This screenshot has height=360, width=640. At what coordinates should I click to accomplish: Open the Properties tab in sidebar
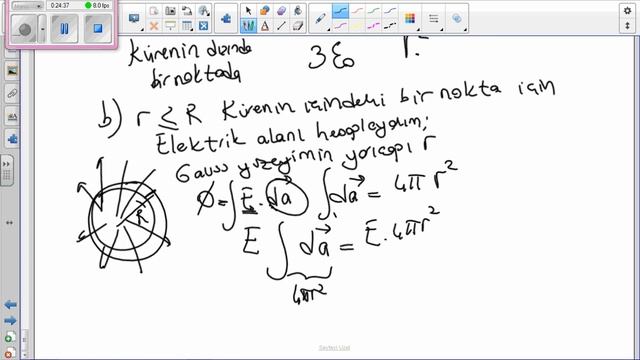(x=12, y=117)
